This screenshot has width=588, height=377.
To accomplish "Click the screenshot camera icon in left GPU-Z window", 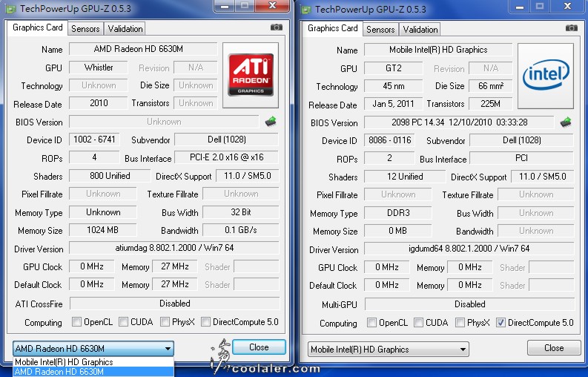I will (x=277, y=27).
